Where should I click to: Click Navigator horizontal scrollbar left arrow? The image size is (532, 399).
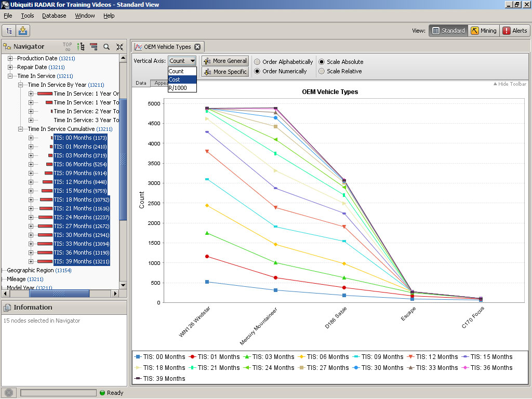pos(5,294)
